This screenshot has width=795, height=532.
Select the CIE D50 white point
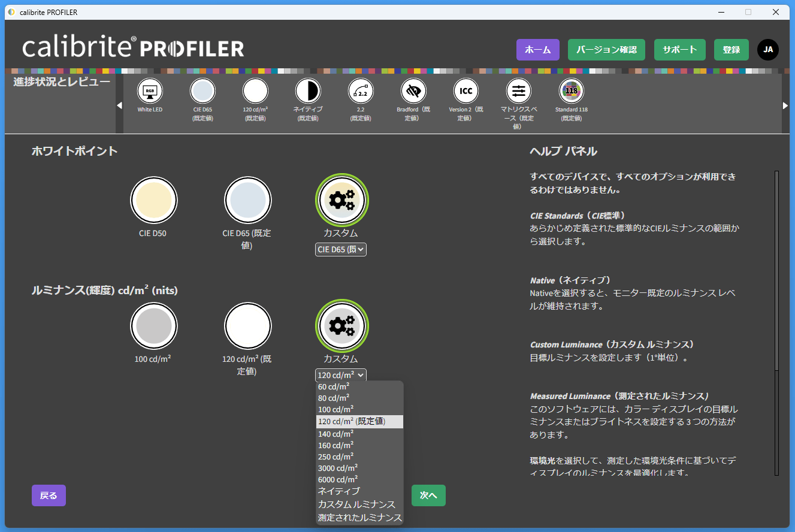pyautogui.click(x=154, y=200)
